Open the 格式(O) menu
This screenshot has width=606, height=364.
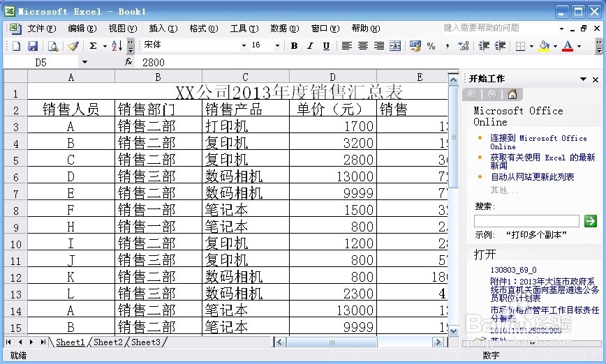[204, 29]
